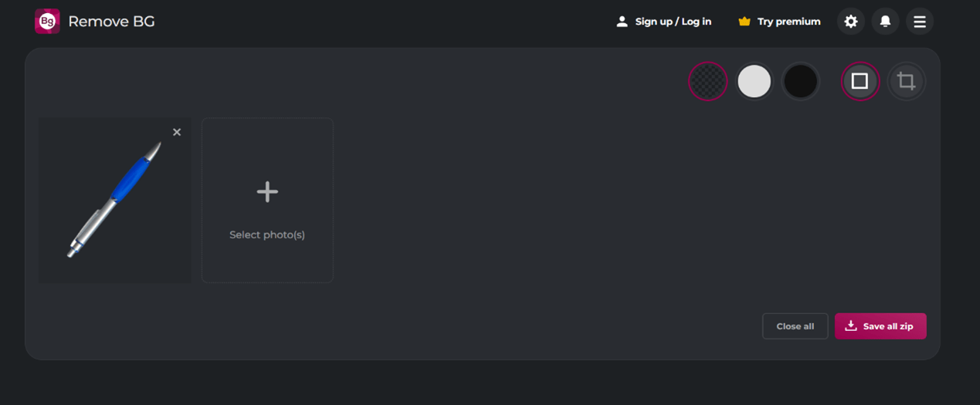This screenshot has width=980, height=405.
Task: Open the Try premium link
Action: coord(788,22)
